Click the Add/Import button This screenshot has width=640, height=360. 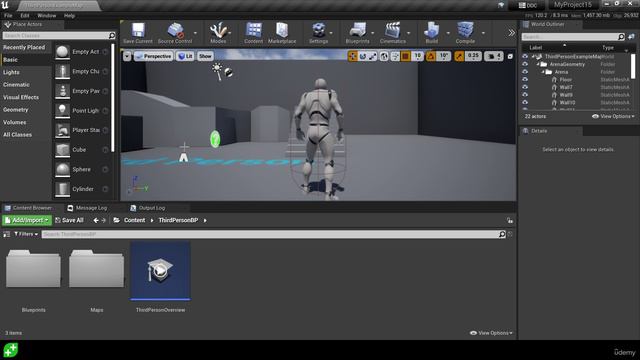point(27,220)
